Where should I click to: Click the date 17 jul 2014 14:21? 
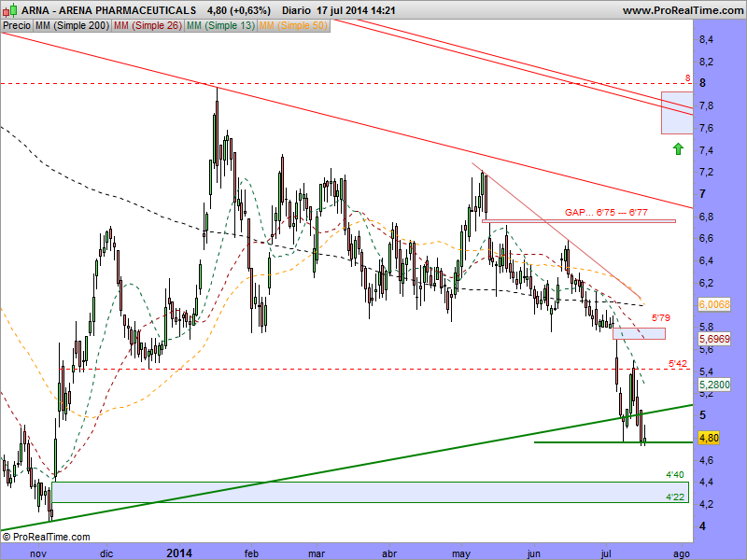[x=355, y=10]
